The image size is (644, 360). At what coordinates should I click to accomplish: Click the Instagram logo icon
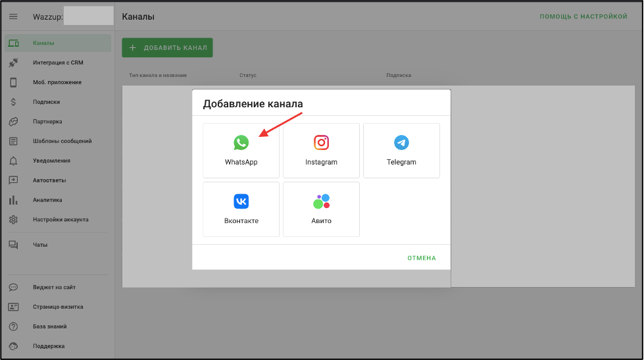(x=321, y=143)
